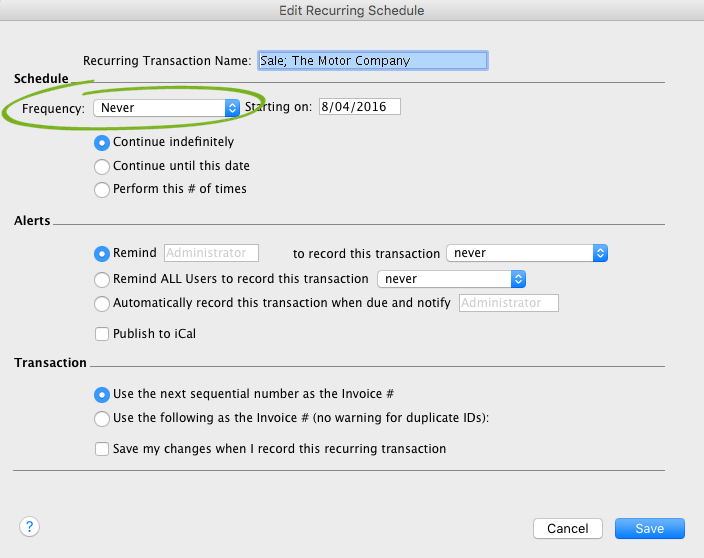
Task: Select Continue indefinitely option
Action: pos(101,143)
